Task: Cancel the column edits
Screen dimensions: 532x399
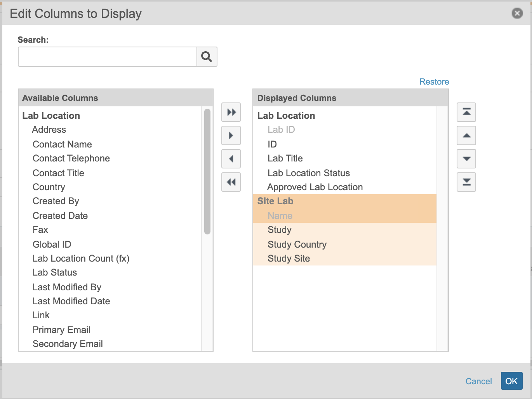Action: click(x=478, y=381)
